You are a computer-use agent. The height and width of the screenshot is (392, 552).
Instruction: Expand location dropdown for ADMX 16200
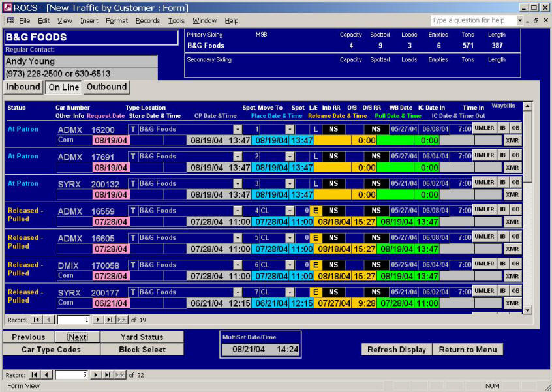click(x=238, y=129)
